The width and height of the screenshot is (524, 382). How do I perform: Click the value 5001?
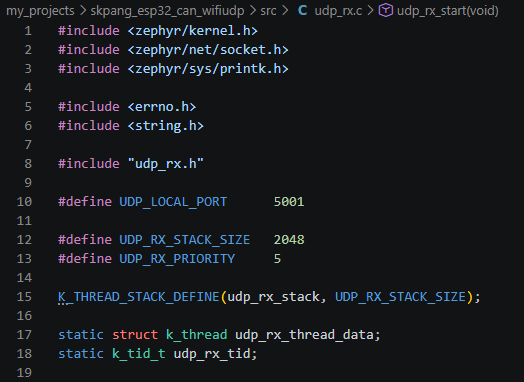click(289, 202)
